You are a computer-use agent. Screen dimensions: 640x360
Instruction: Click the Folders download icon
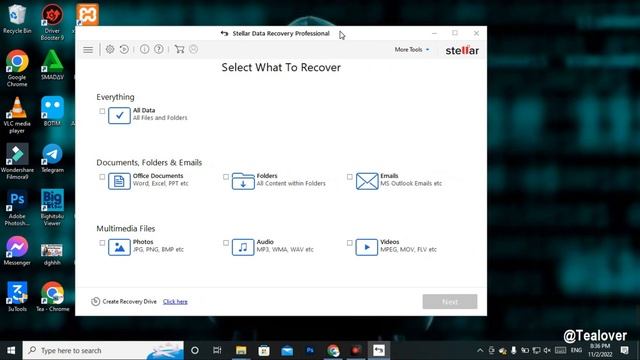243,181
